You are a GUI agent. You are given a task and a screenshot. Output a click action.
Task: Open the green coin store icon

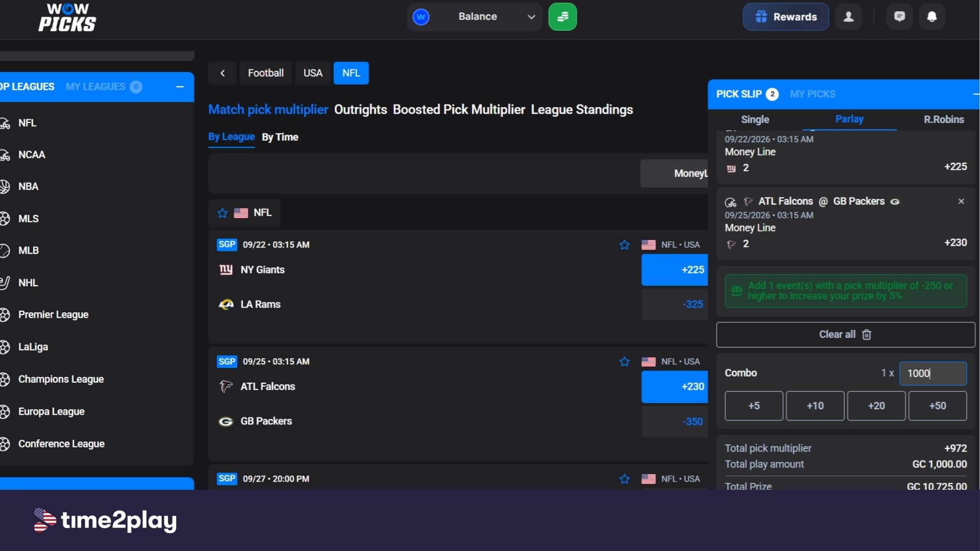point(562,17)
